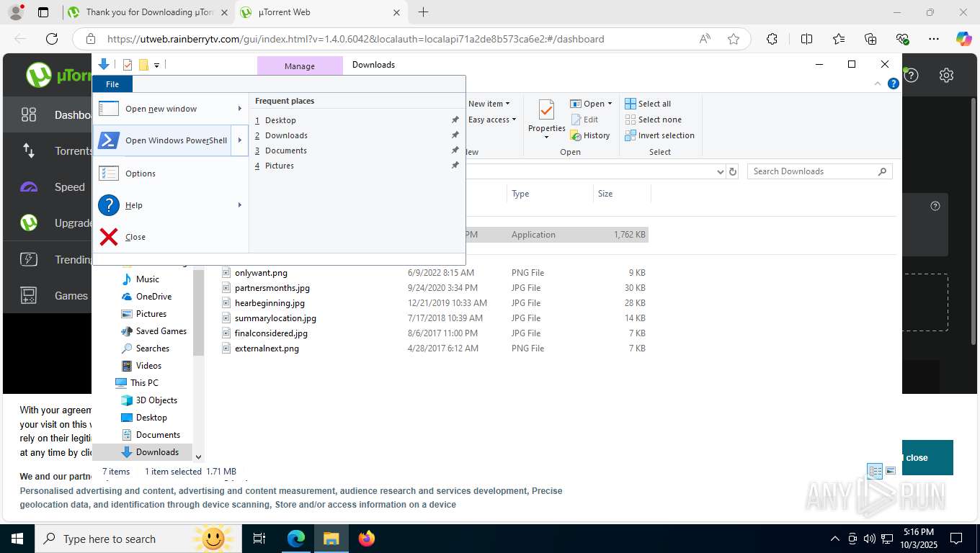The image size is (980, 553).
Task: Click the Manage ribbon tab
Action: (x=300, y=66)
